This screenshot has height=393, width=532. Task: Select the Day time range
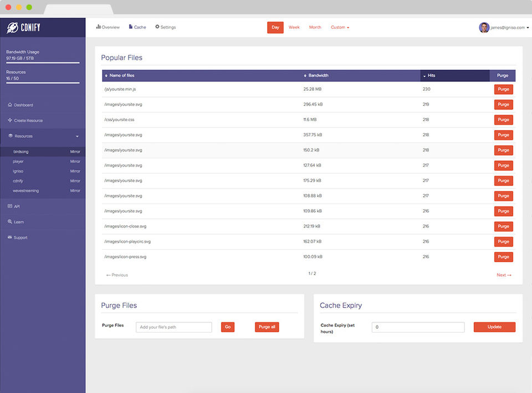coord(275,28)
